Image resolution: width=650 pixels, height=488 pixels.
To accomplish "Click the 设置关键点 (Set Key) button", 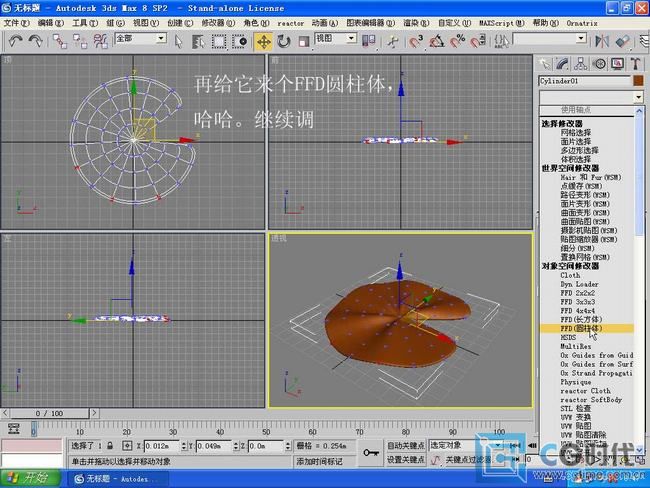I will pyautogui.click(x=405, y=460).
